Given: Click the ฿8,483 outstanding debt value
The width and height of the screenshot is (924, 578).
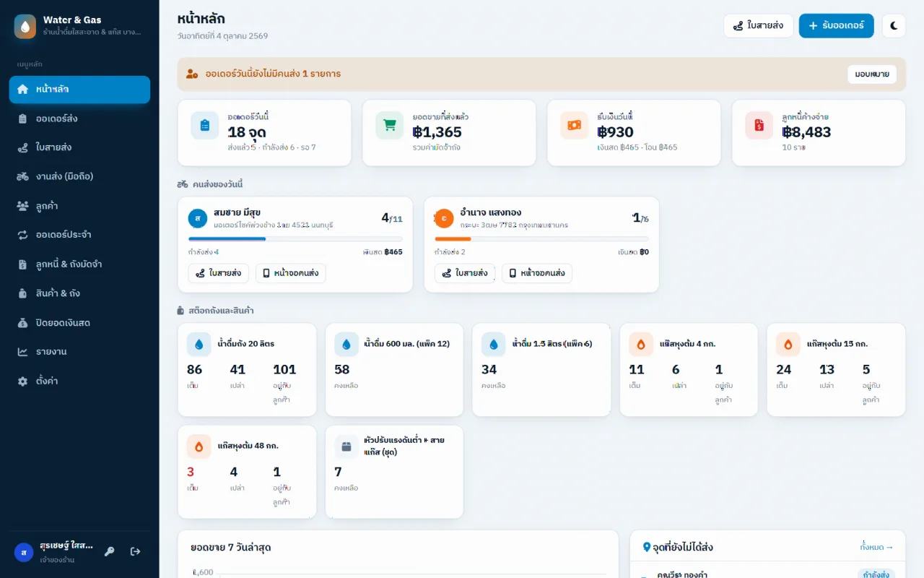Looking at the screenshot, I should pyautogui.click(x=806, y=132).
